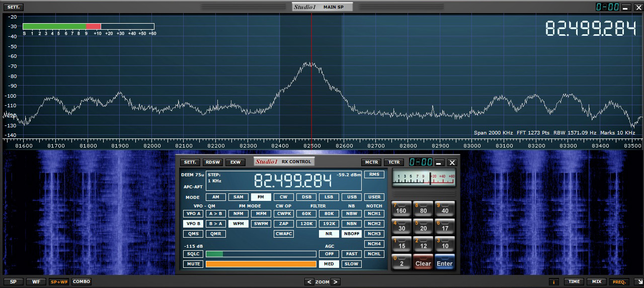Click the RX Control frequency readout 82.499.284

[292, 181]
